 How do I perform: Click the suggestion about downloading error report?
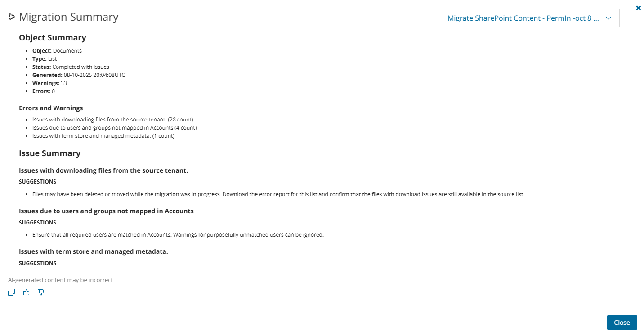(278, 194)
